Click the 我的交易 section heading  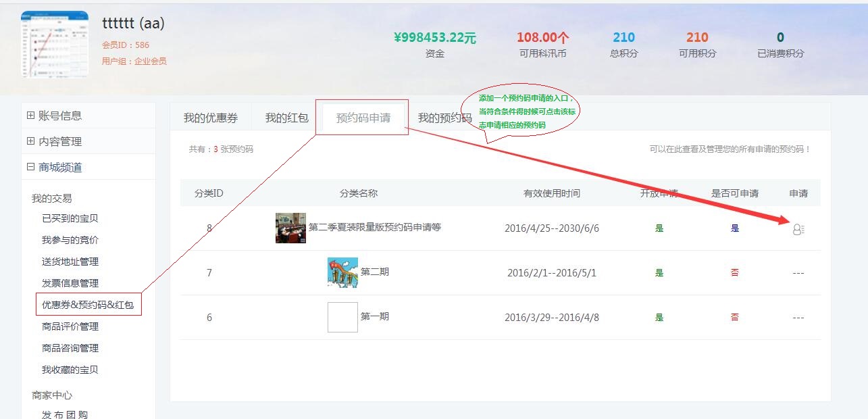point(51,198)
